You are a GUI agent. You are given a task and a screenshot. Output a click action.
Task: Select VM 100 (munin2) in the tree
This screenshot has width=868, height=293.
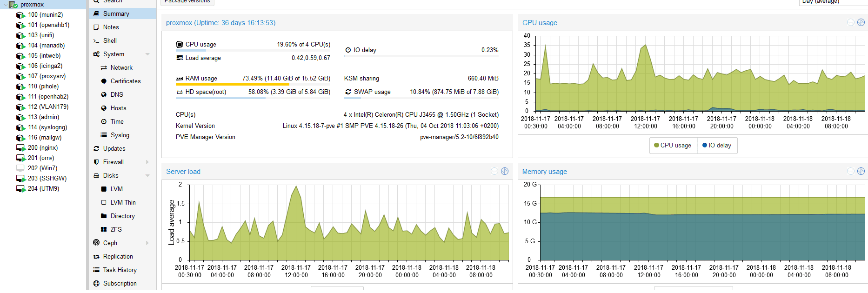(x=45, y=15)
